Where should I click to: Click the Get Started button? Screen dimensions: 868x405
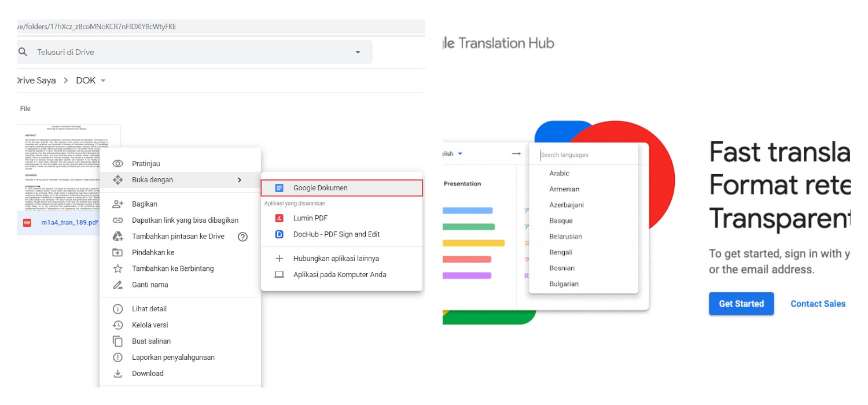pyautogui.click(x=741, y=303)
